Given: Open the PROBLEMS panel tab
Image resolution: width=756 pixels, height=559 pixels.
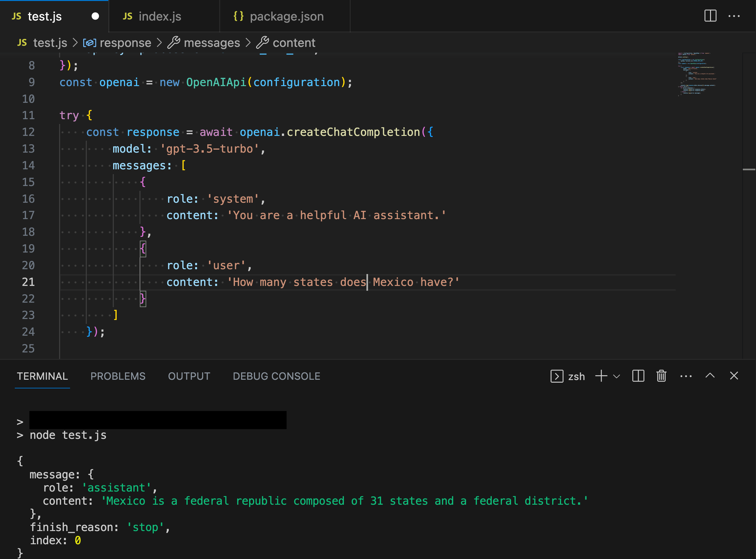Looking at the screenshot, I should [x=118, y=376].
